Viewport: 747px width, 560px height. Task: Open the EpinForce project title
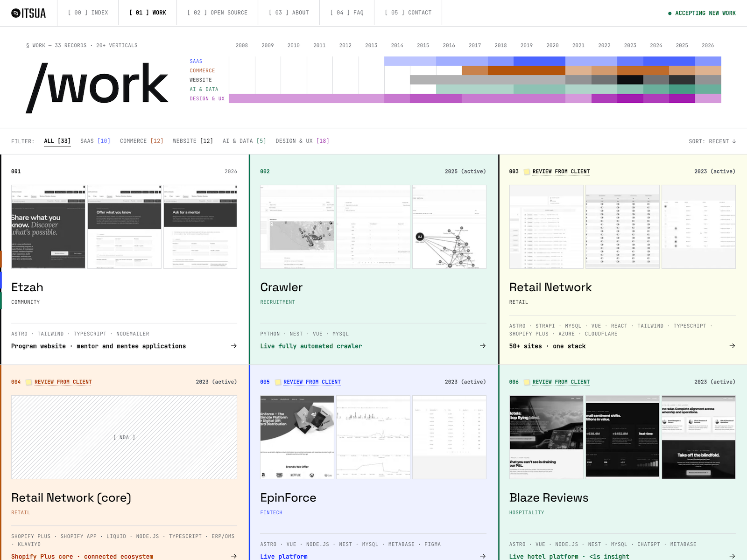pos(288,497)
